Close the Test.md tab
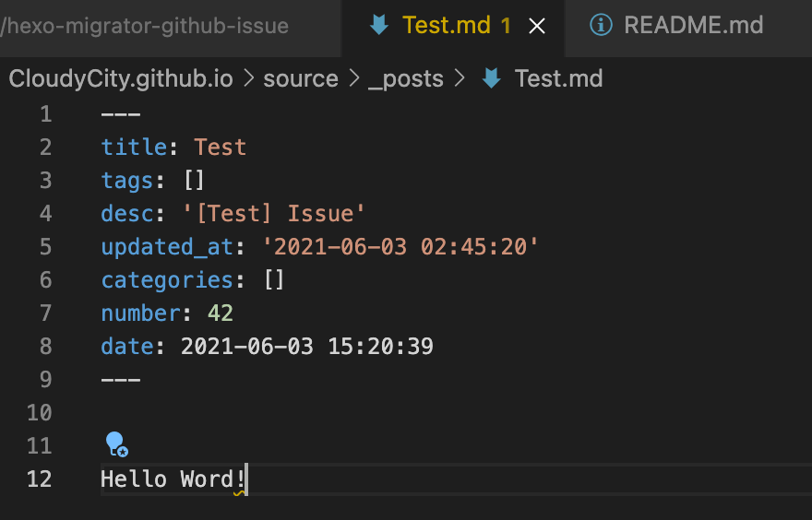 click(537, 25)
